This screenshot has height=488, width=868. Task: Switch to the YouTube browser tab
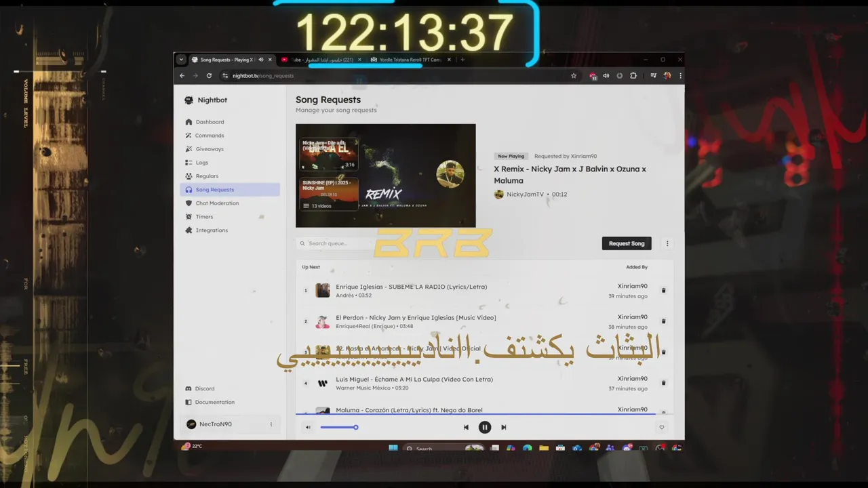pos(321,60)
